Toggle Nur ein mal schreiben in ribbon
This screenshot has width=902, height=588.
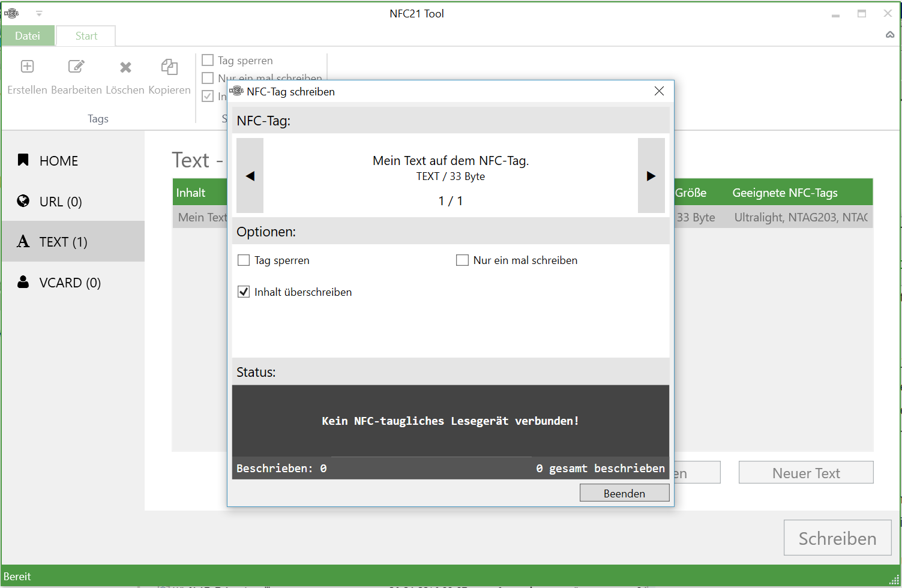(x=208, y=78)
